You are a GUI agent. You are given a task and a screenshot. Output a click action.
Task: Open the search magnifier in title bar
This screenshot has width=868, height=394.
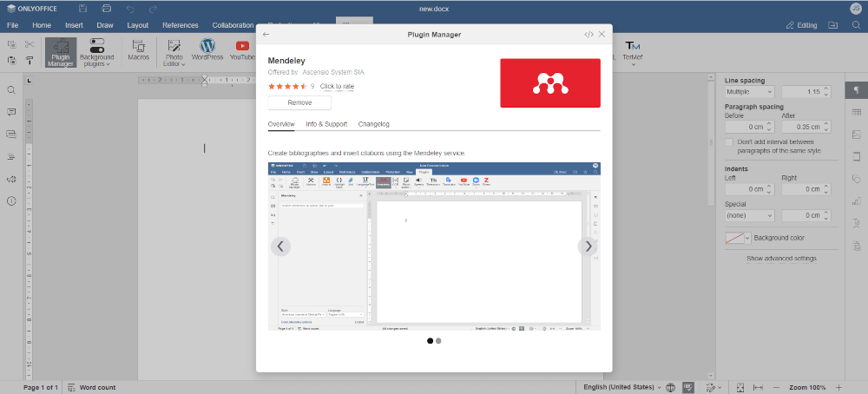point(856,25)
